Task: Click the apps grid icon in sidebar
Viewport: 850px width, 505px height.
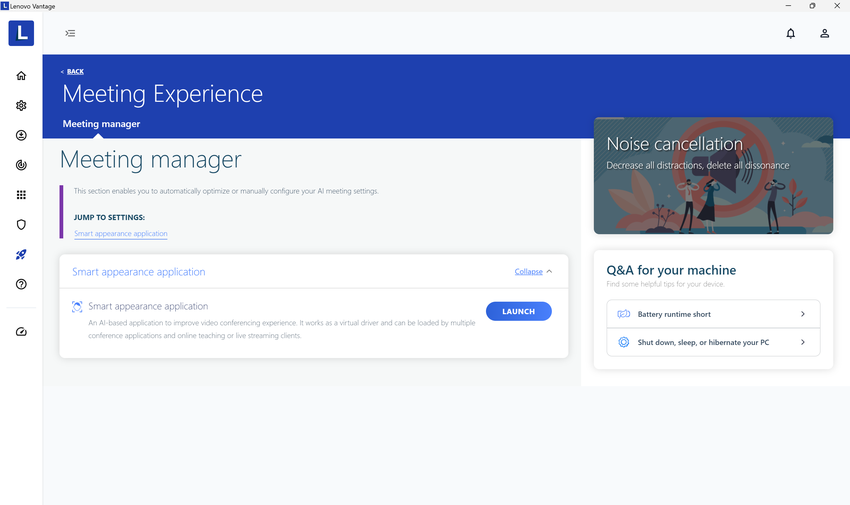Action: 21,195
